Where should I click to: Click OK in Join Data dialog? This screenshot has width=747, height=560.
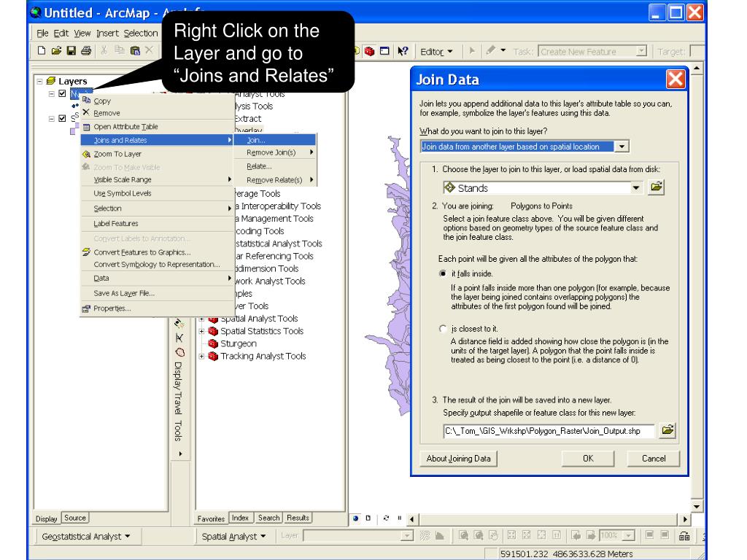[x=588, y=458]
